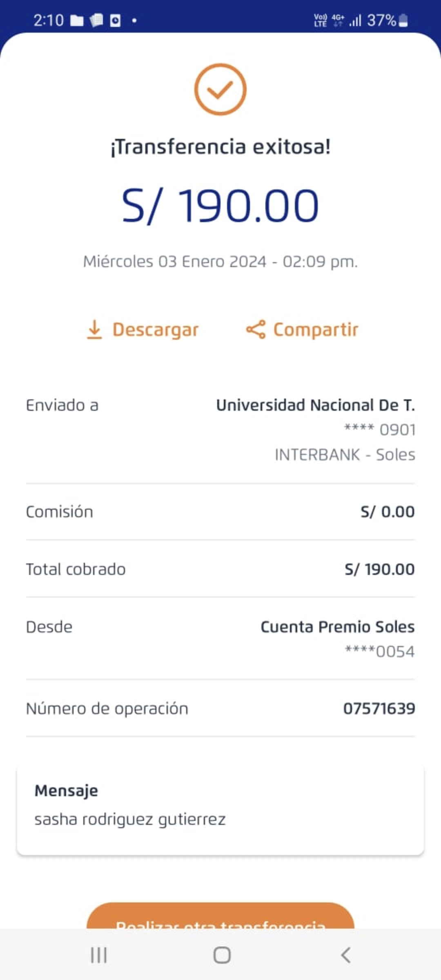Tap the Mensaje card with sasha rodriguez
The width and height of the screenshot is (441, 980).
pyautogui.click(x=220, y=811)
